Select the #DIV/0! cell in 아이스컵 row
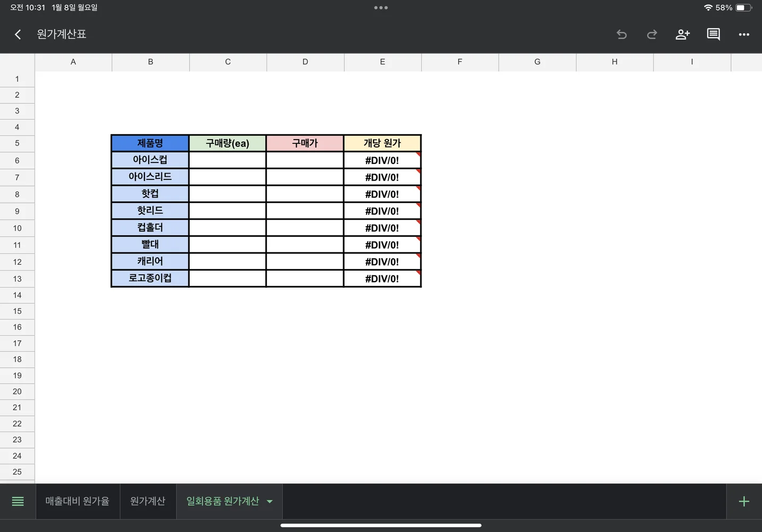Image resolution: width=762 pixels, height=532 pixels. coord(382,160)
